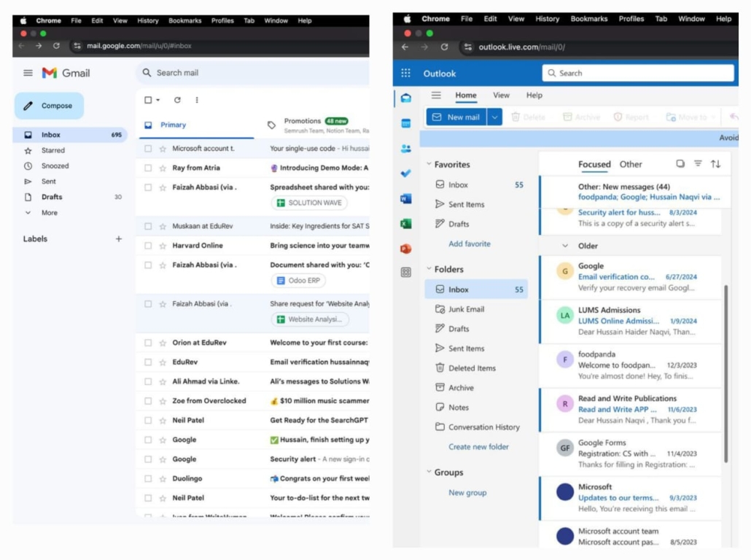Click Outlook message list scrollbar
Viewport: 751px width, 560px height.
pyautogui.click(x=726, y=373)
